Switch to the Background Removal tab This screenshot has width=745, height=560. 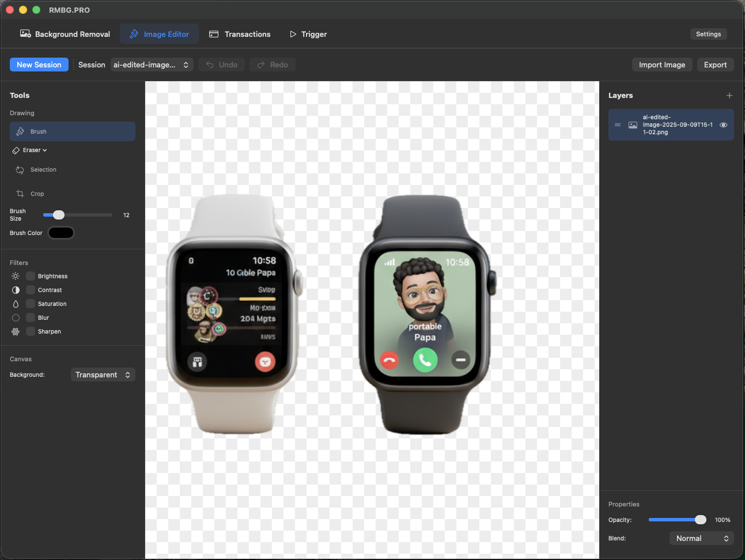65,35
